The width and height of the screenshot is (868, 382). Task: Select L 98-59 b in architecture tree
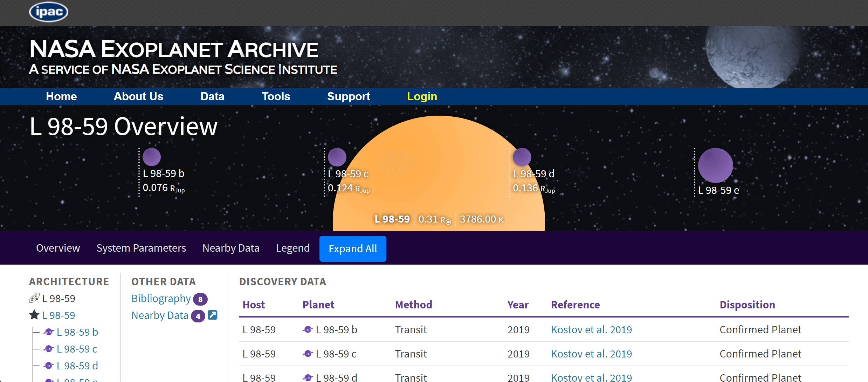[x=77, y=332]
